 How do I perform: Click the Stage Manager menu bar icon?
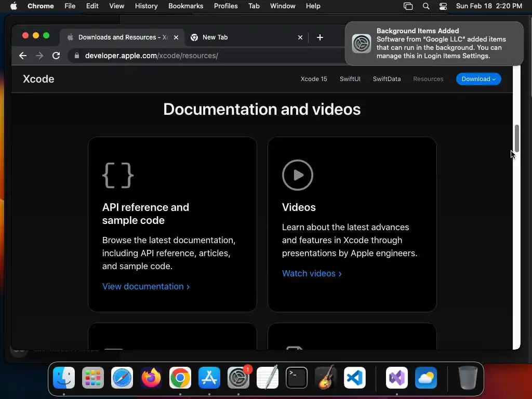[408, 6]
